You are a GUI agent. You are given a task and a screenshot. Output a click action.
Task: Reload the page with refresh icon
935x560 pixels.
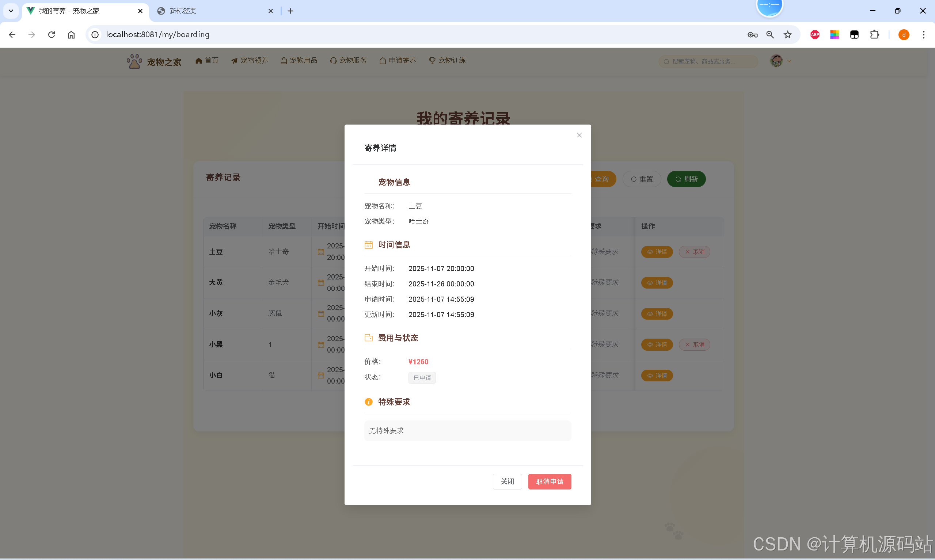52,35
